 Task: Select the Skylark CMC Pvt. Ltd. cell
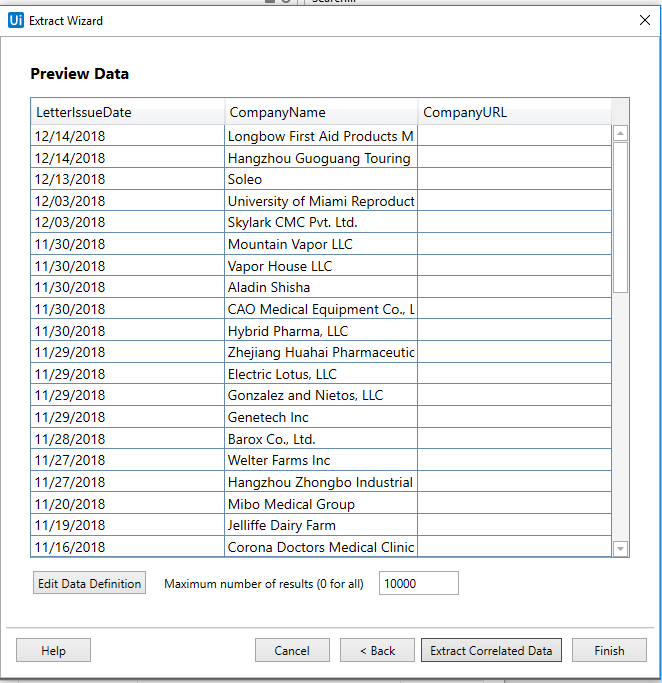[321, 222]
